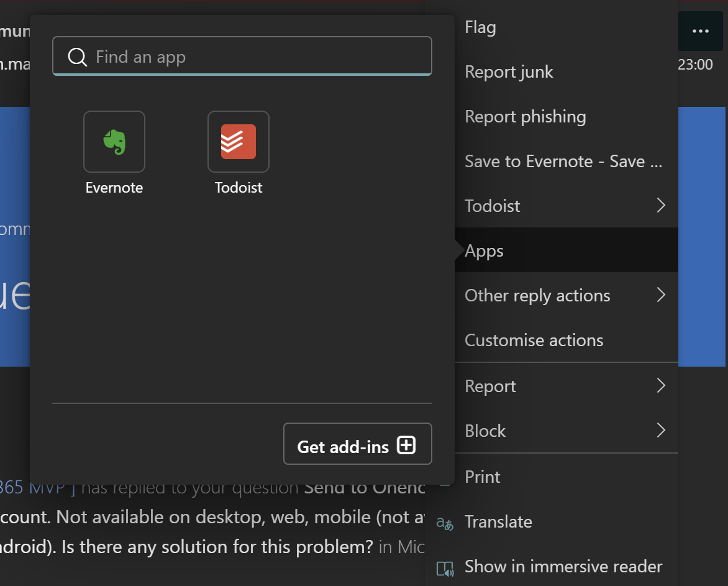Choose Save to Evernote
This screenshot has height=586, width=728.
coord(562,161)
